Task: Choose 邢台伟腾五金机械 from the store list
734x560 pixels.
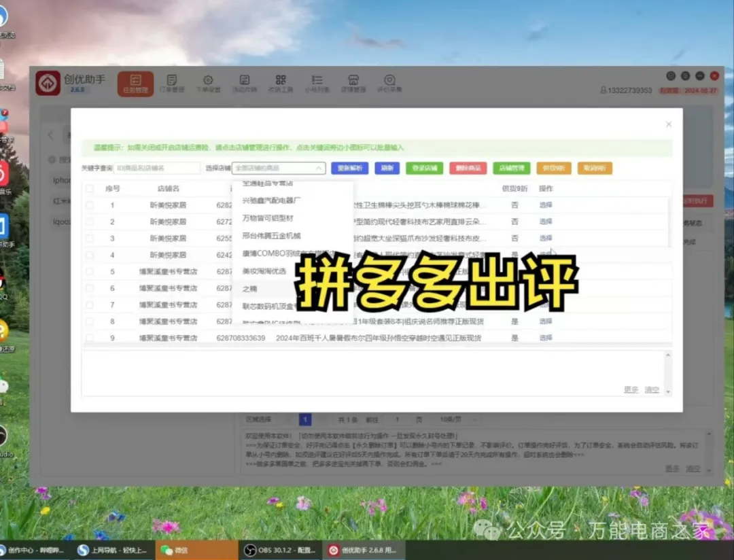Action: 271,236
